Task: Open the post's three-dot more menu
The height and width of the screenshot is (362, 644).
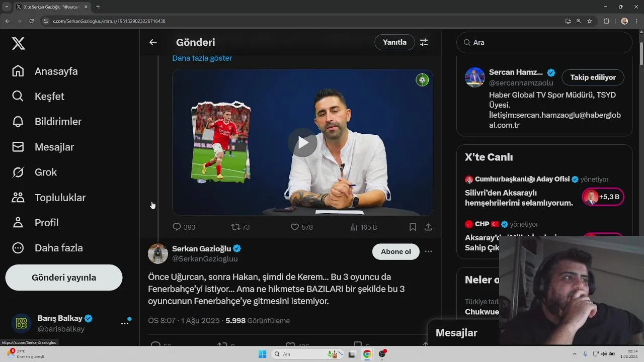Action: 428,251
